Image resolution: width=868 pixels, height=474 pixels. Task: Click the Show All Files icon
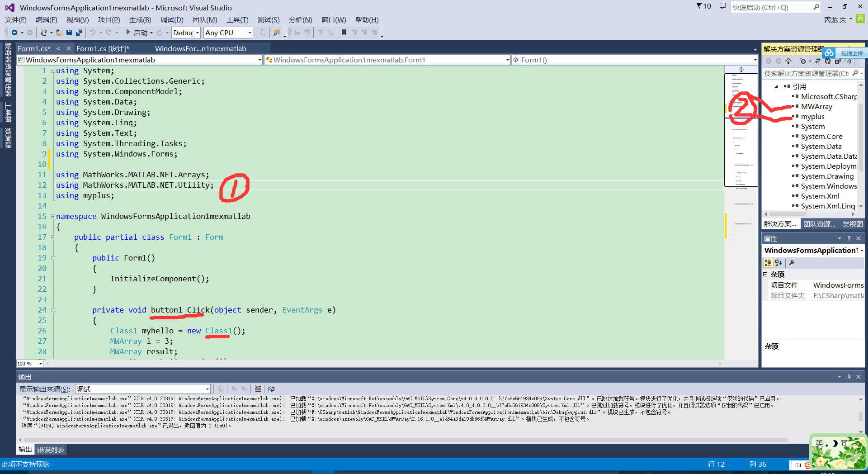pos(848,61)
